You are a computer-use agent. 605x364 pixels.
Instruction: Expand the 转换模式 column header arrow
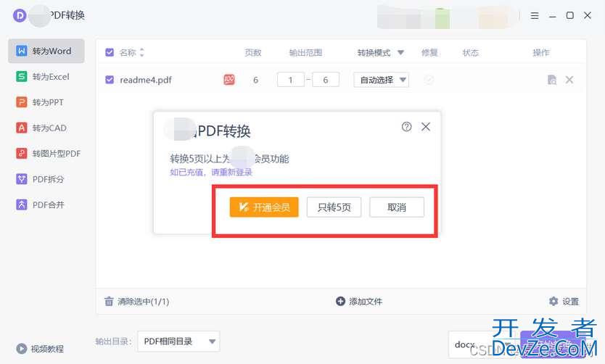[401, 53]
